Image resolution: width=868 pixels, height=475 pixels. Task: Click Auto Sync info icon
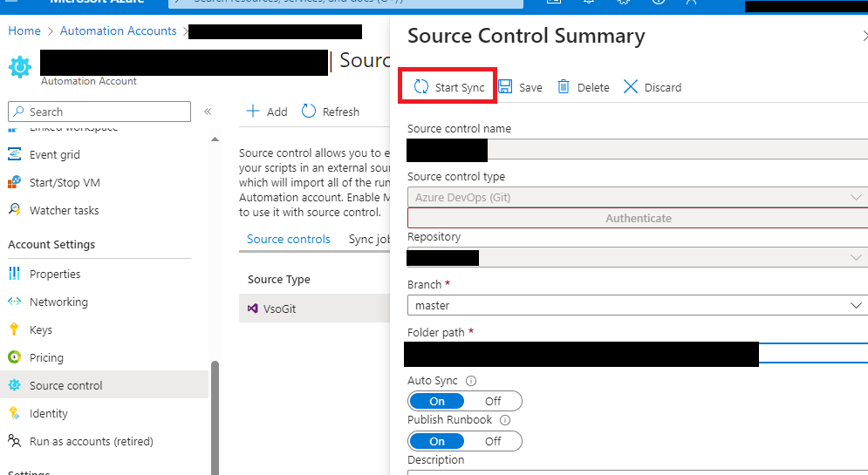(471, 381)
